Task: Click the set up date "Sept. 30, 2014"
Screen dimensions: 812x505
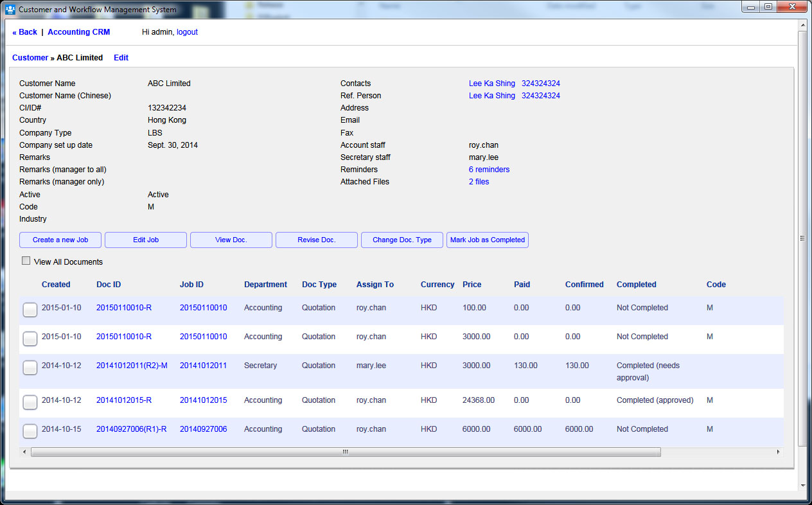Action: (x=173, y=145)
